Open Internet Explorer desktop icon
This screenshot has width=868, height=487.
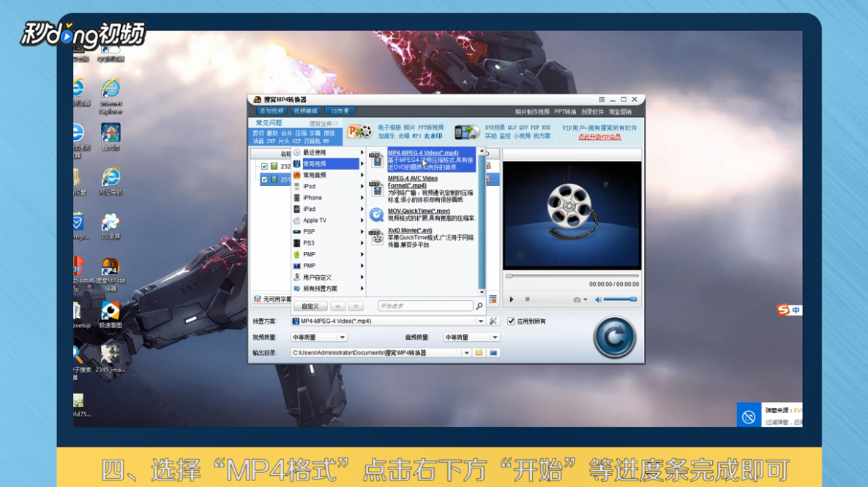(x=111, y=97)
